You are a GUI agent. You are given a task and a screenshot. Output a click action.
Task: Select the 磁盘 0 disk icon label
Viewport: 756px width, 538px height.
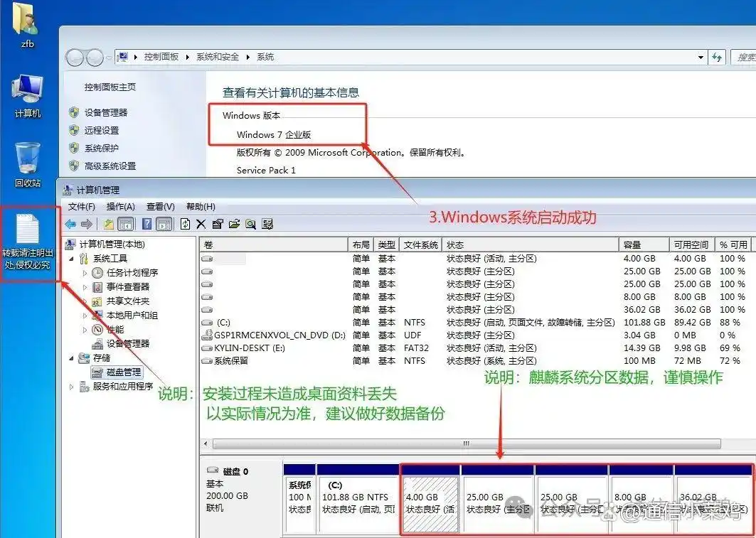pyautogui.click(x=228, y=471)
